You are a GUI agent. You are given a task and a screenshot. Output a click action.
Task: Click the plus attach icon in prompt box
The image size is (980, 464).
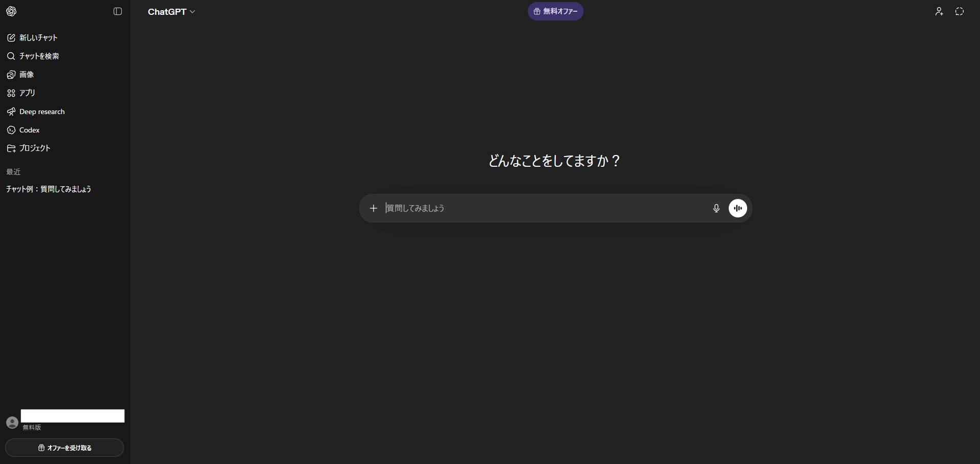click(374, 208)
